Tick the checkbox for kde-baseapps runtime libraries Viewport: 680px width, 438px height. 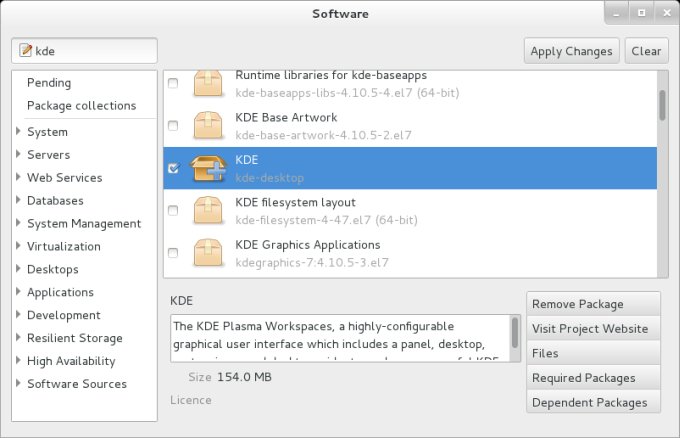173,83
